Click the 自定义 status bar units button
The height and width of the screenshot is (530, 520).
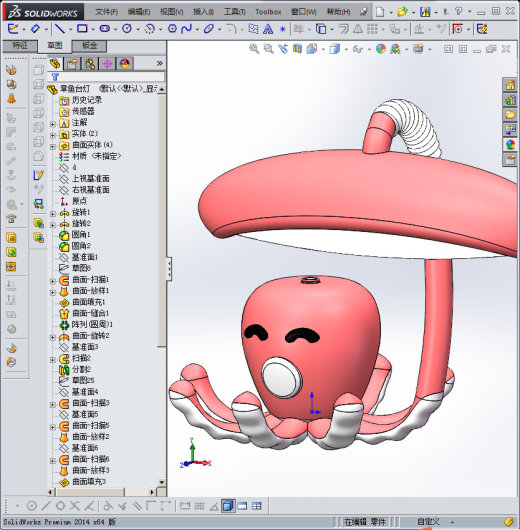[428, 522]
